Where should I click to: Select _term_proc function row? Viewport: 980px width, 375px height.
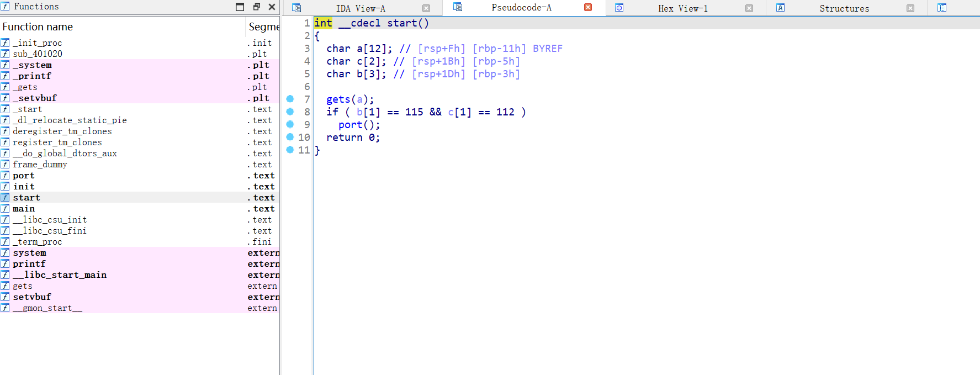pos(140,241)
